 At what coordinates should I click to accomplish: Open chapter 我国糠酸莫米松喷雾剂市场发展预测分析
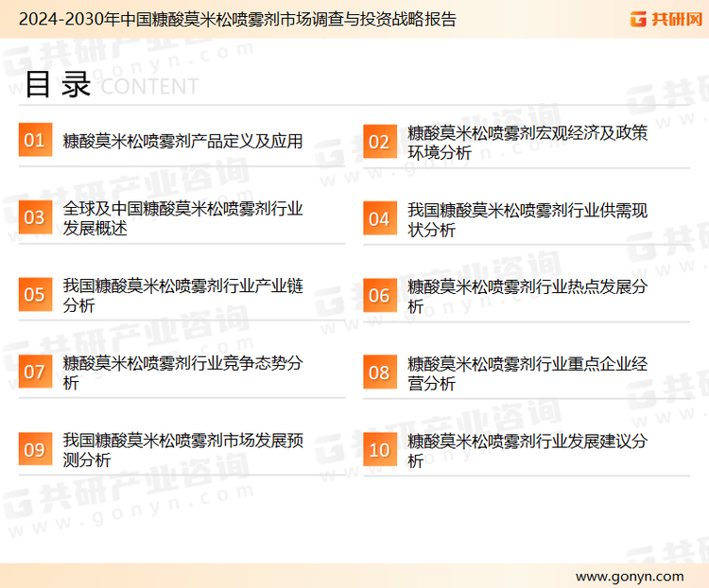(182, 450)
